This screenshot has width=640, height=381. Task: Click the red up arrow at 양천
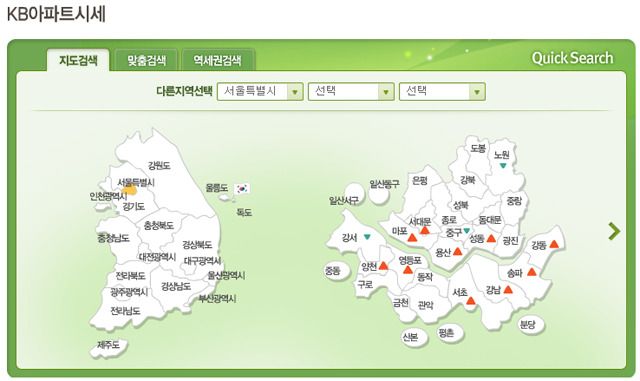pos(383,266)
